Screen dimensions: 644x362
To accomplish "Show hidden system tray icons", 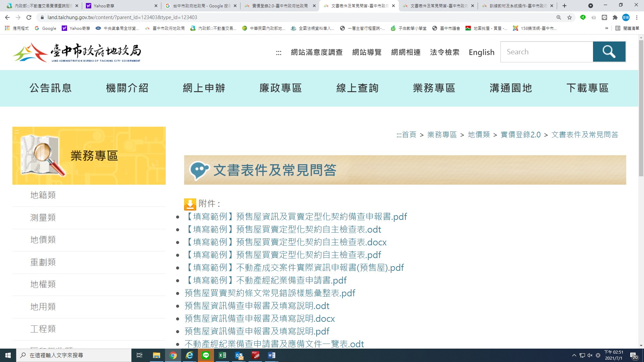I will (574, 355).
